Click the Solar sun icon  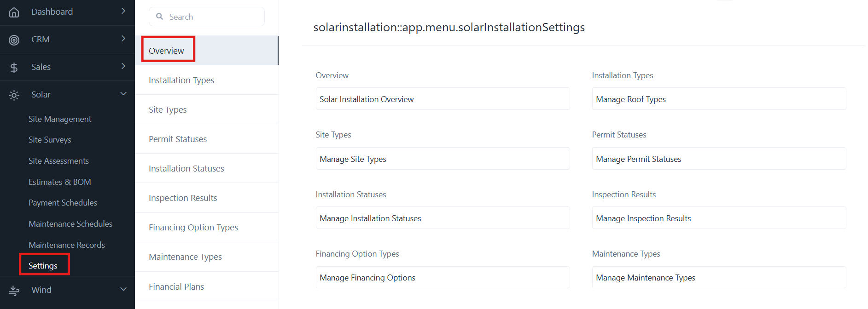14,95
